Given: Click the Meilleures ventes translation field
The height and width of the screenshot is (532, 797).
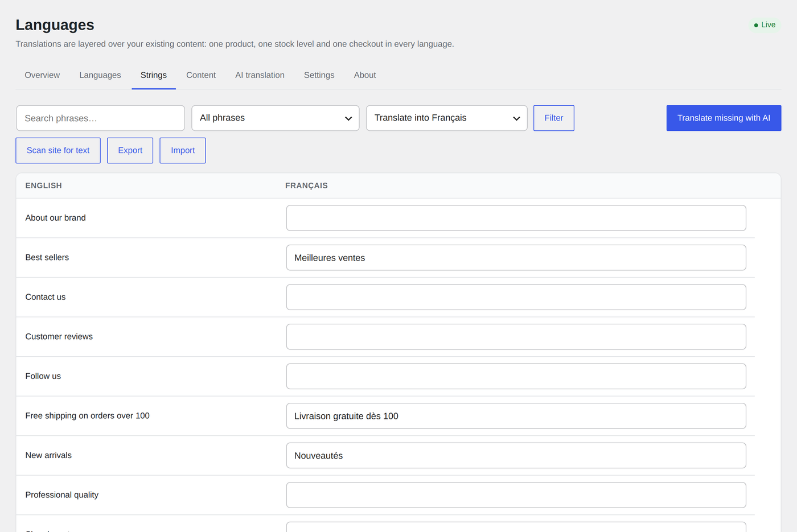Looking at the screenshot, I should 516,258.
